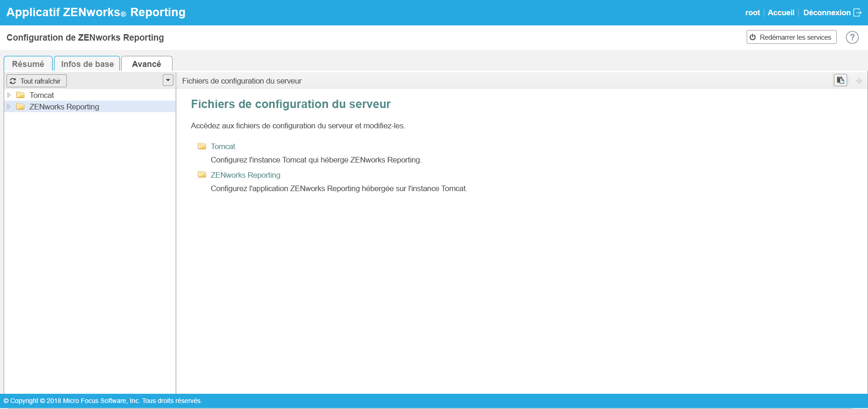Click the description Configurez l'instance Tomcat
The image size is (868, 409).
coord(316,160)
